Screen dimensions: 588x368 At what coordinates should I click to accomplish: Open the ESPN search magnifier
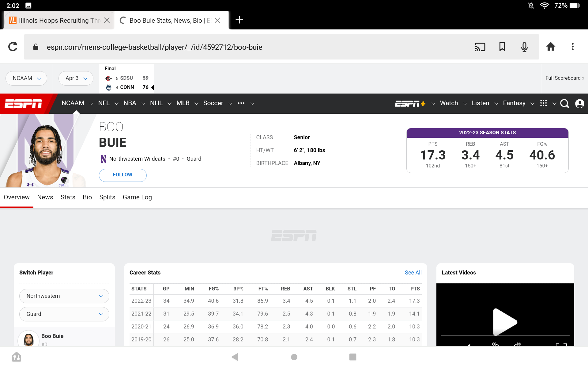tap(564, 104)
